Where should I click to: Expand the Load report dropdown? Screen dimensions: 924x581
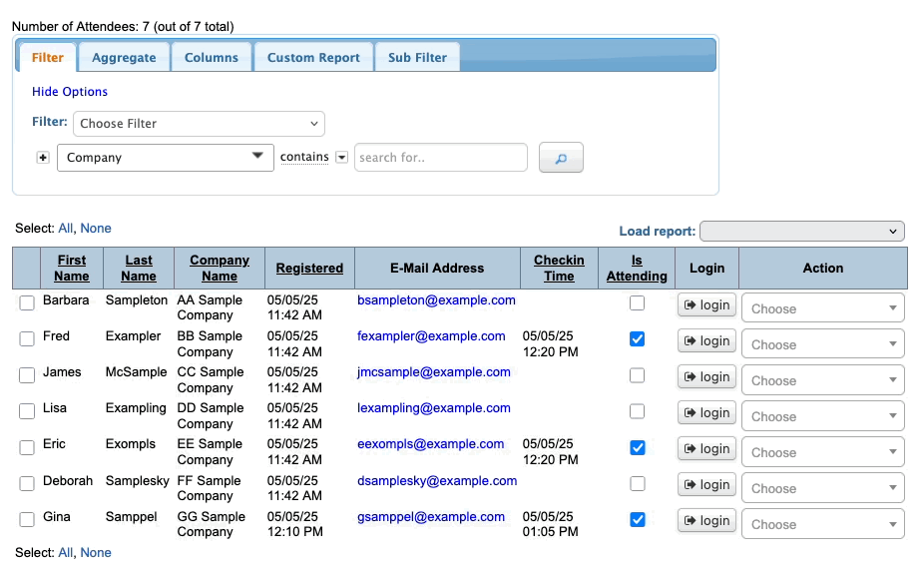[801, 232]
